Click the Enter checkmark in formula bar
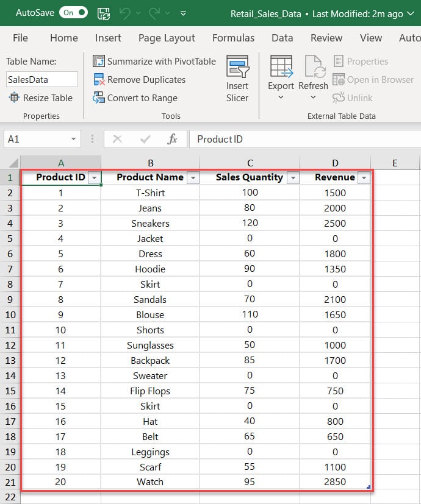Viewport: 421px width, 504px height. point(145,139)
